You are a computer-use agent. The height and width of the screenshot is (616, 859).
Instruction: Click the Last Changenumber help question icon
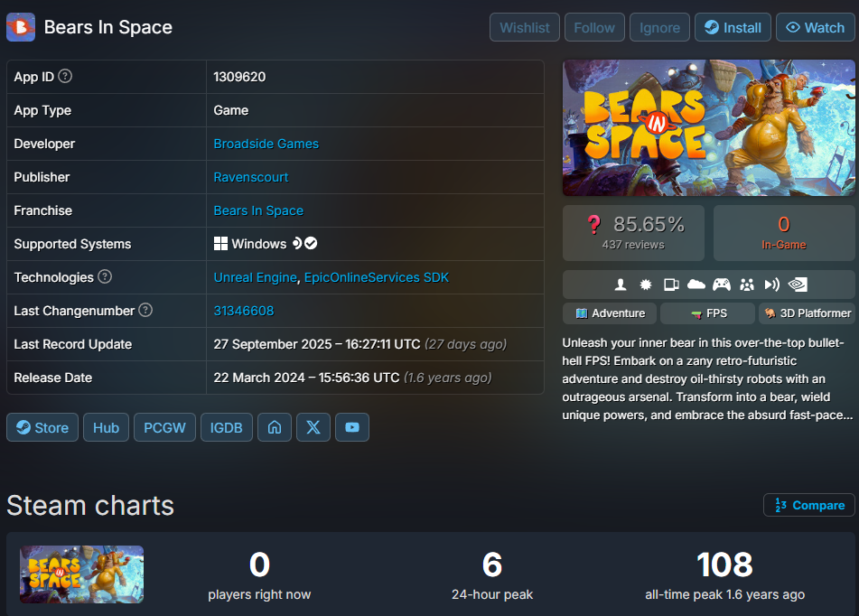pyautogui.click(x=145, y=310)
